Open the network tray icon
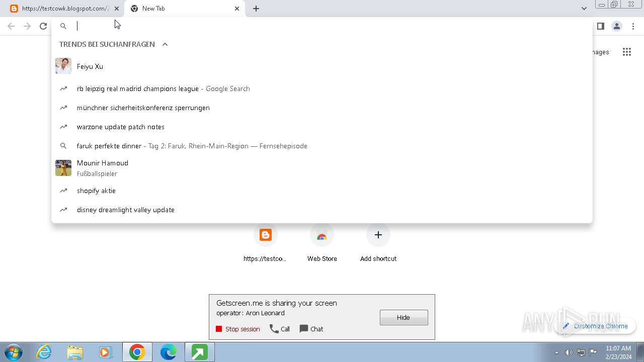The image size is (644, 362). click(x=581, y=352)
